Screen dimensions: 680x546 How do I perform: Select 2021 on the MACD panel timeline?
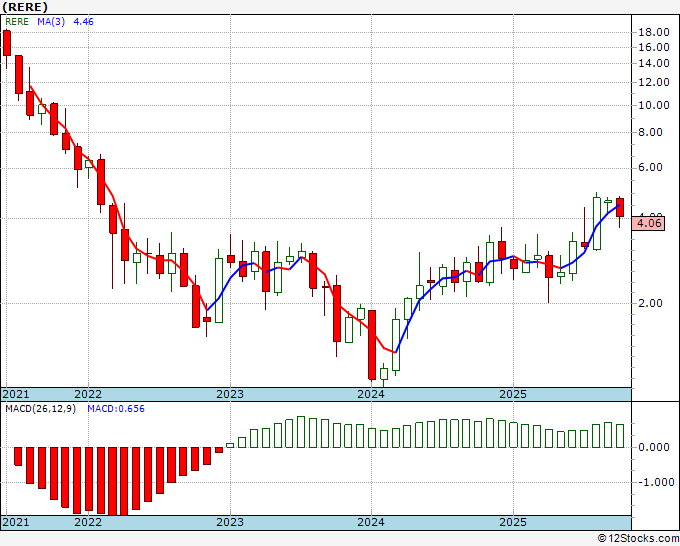pyautogui.click(x=16, y=522)
